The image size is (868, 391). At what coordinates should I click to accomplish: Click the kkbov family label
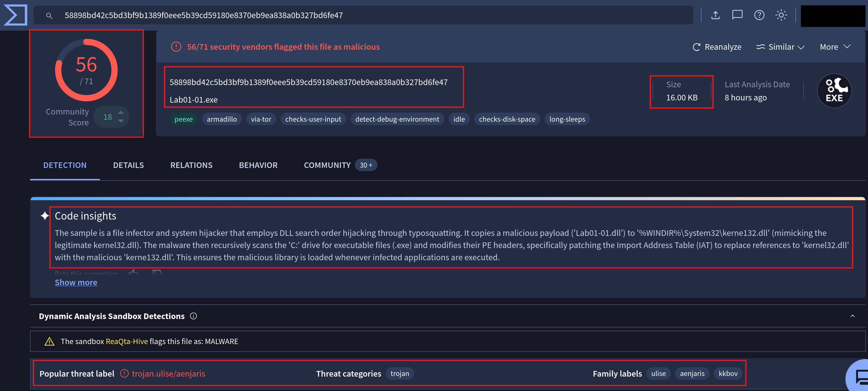[728, 374]
